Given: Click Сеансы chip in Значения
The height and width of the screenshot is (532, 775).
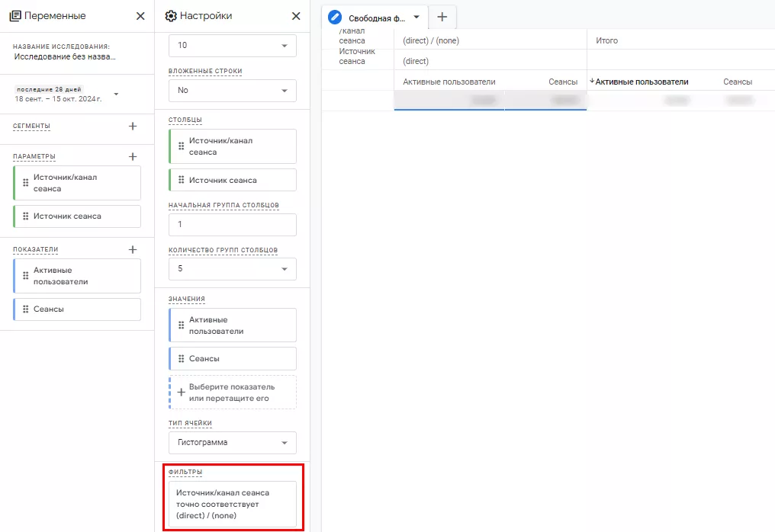Looking at the screenshot, I should point(233,359).
